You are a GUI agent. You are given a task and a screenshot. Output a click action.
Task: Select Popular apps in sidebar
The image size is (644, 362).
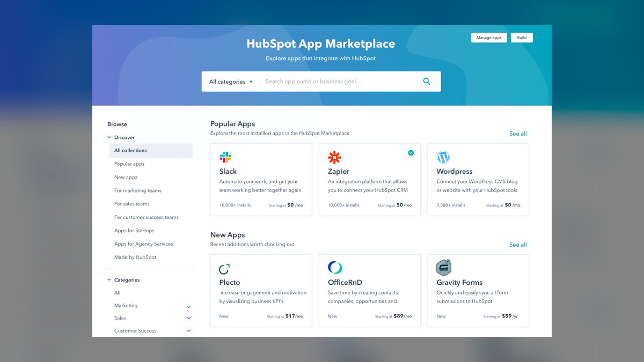[129, 164]
